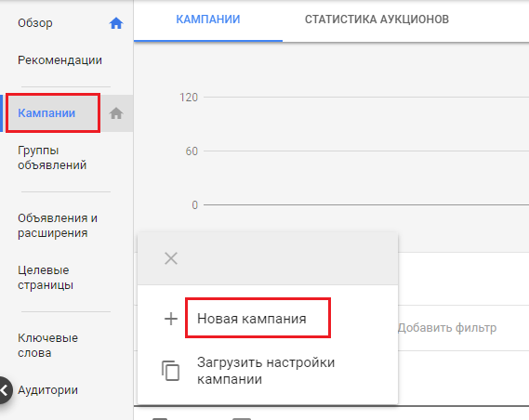Navigate to Целевые страницы
This screenshot has height=420, width=529.
(46, 278)
